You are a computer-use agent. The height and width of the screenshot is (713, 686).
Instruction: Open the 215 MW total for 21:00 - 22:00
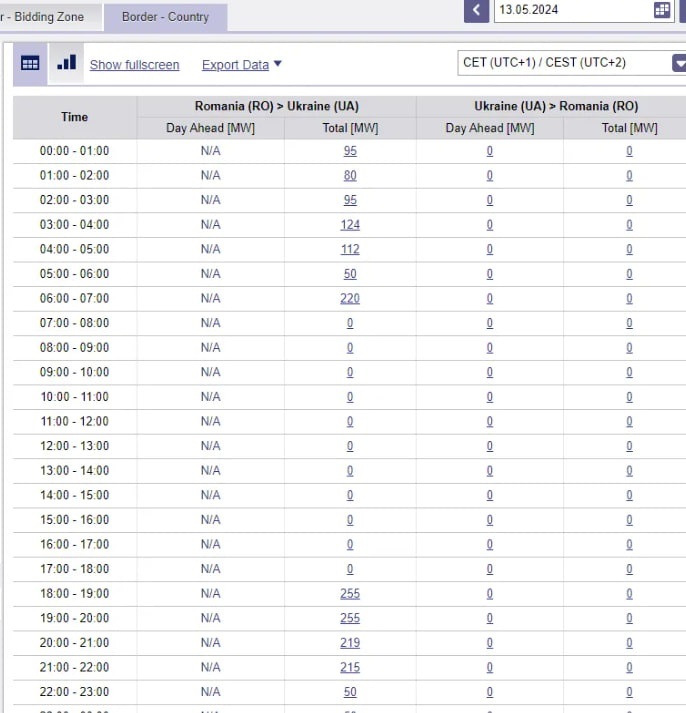(x=350, y=668)
